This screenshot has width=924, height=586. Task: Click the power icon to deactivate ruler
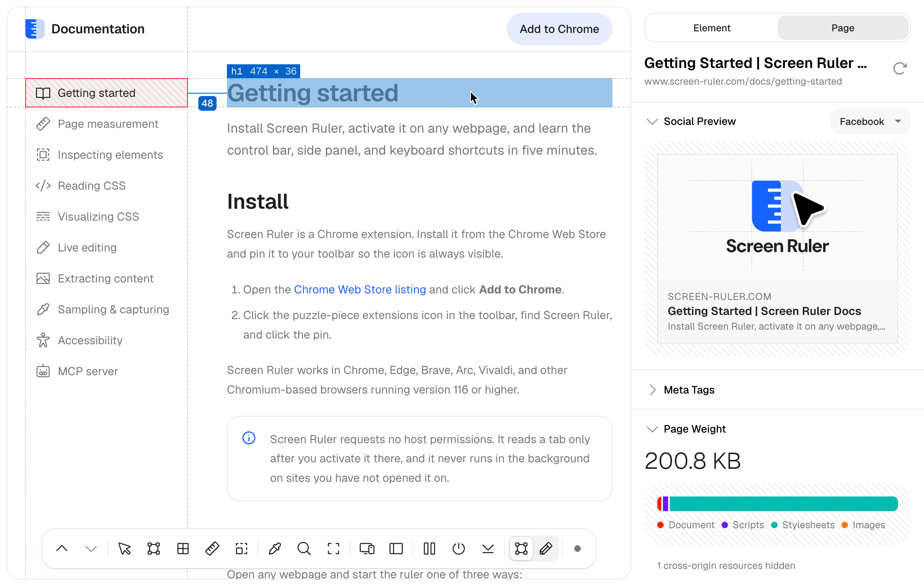click(459, 549)
